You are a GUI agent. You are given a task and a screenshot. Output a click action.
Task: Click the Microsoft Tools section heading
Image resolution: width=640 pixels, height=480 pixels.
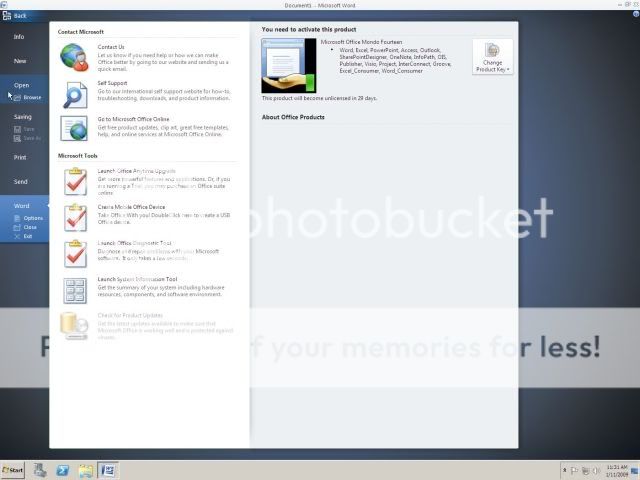coord(78,156)
